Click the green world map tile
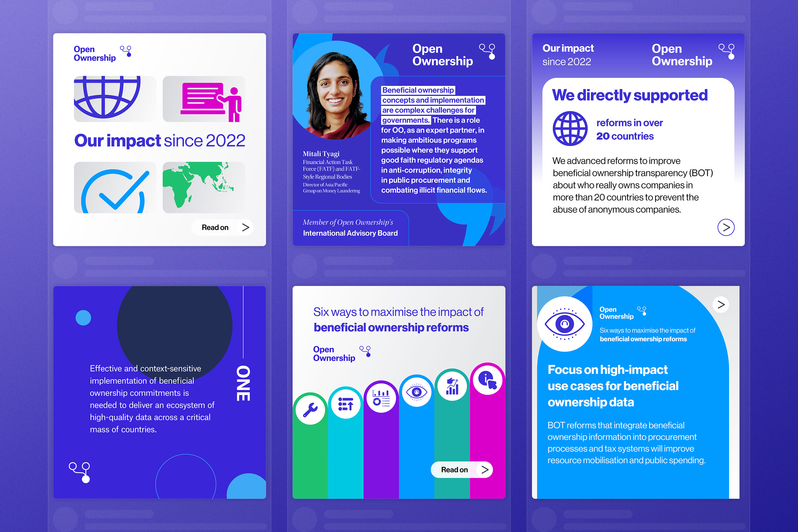 coord(204,188)
